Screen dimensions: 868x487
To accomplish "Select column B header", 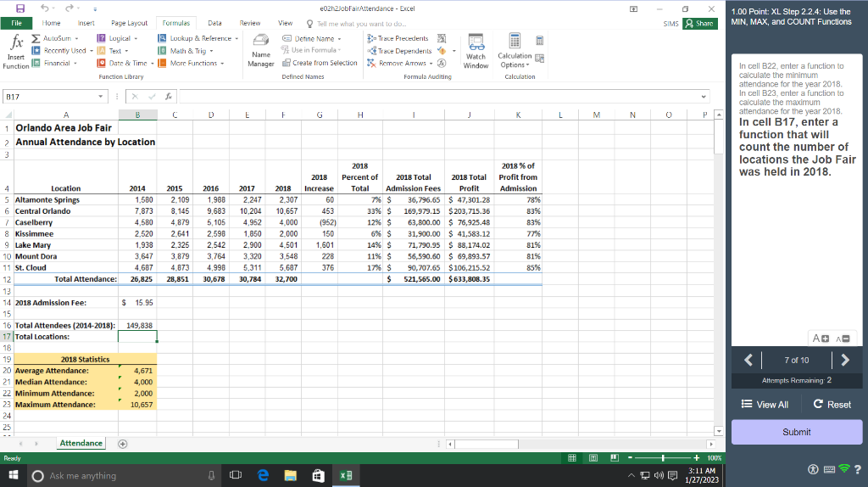I will (x=137, y=115).
